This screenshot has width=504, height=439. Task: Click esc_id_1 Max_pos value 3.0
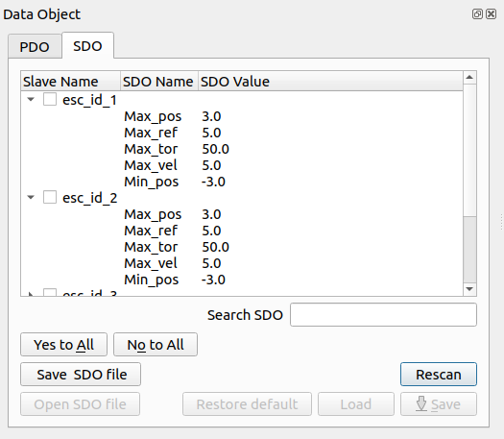point(211,116)
